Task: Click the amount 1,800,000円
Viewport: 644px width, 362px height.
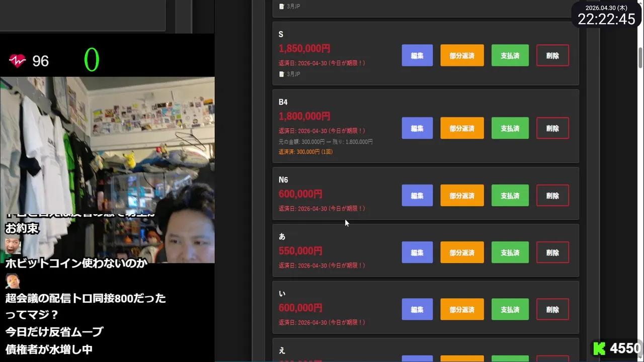Action: point(304,116)
